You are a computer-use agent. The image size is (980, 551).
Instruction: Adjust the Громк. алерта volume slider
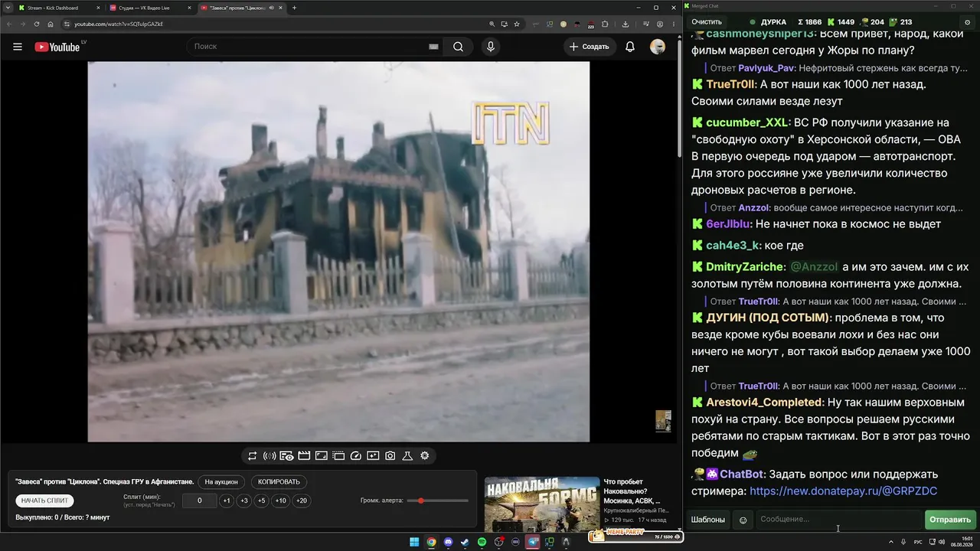pyautogui.click(x=437, y=500)
